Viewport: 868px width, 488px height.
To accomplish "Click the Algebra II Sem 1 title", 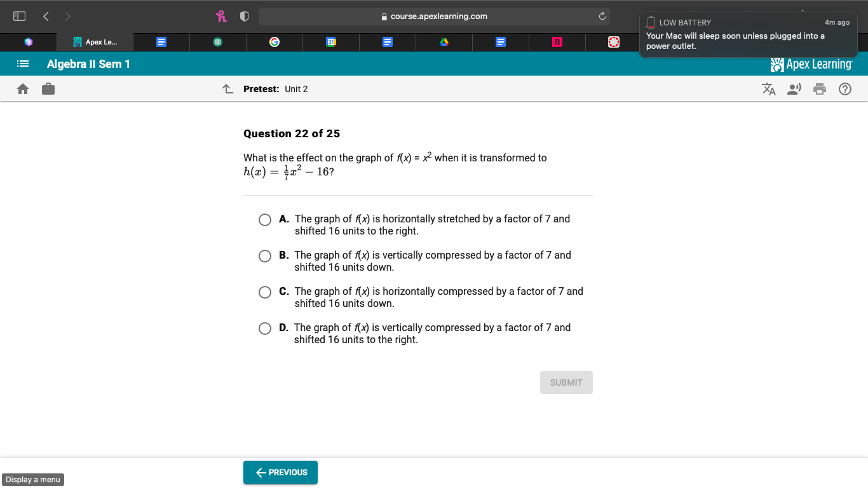I will tap(88, 64).
